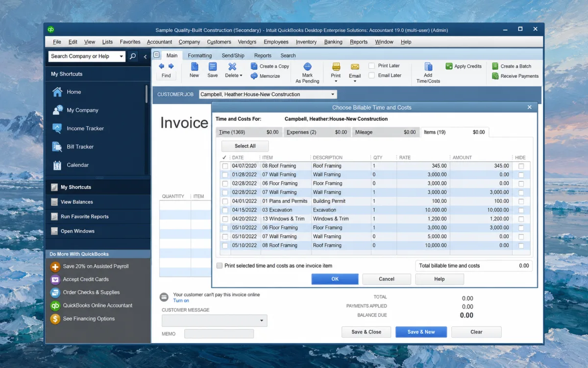Click the search magnifier icon
The image size is (588, 368).
click(133, 56)
